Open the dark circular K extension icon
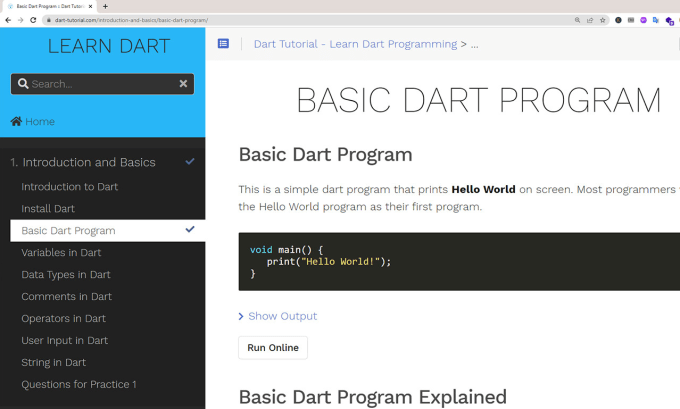This screenshot has width=680, height=409. (618, 20)
